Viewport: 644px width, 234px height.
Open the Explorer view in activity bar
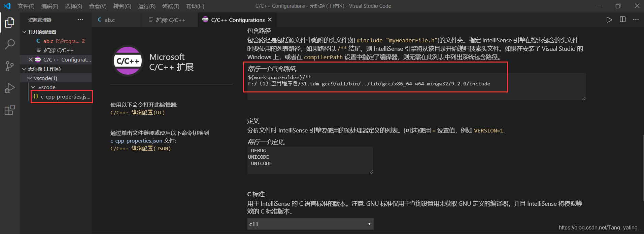pyautogui.click(x=10, y=23)
